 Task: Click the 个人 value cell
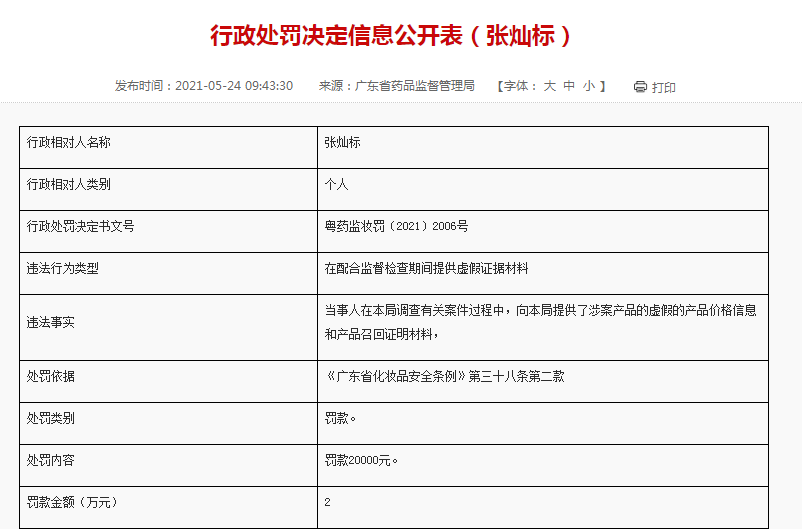coord(543,189)
